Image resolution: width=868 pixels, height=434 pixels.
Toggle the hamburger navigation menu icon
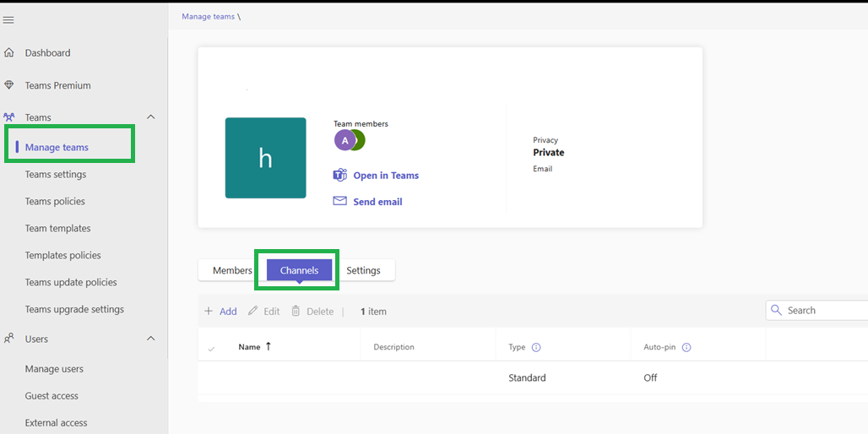click(8, 20)
